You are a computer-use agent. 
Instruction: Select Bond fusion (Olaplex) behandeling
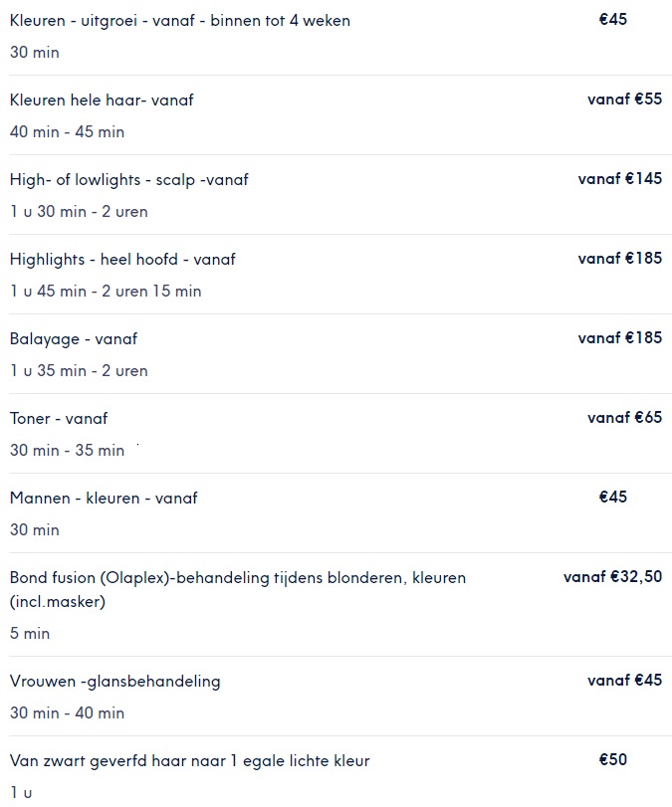(339, 605)
